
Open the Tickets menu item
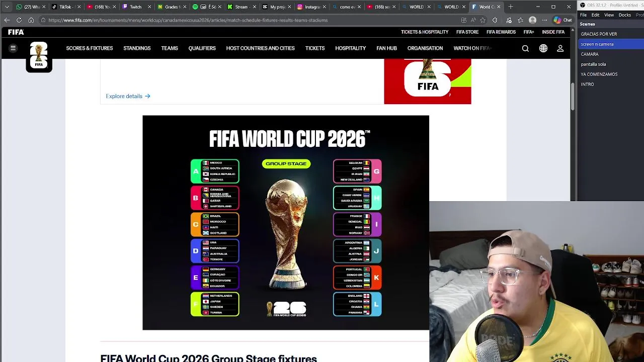[315, 48]
